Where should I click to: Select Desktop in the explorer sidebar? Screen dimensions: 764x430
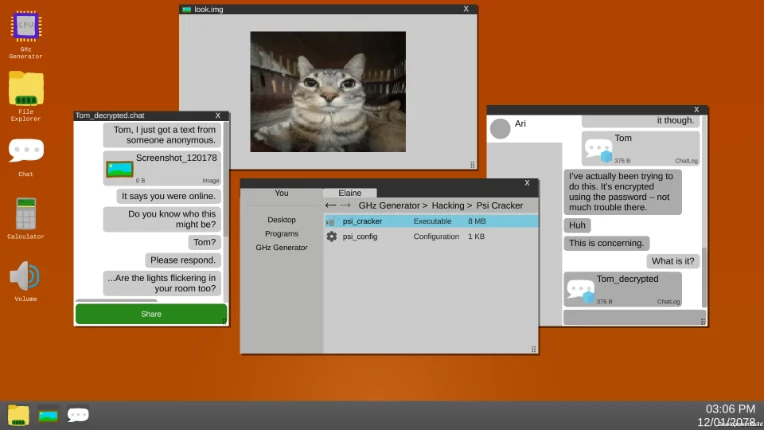[281, 219]
